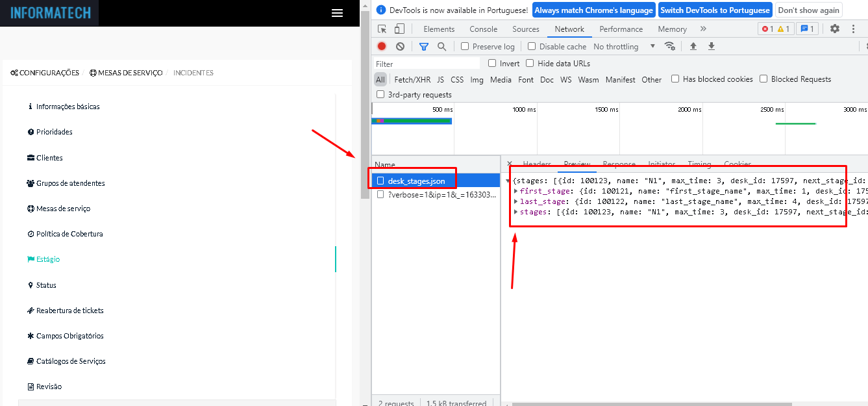This screenshot has height=406, width=868.
Task: Select the JS filter type
Action: (441, 79)
